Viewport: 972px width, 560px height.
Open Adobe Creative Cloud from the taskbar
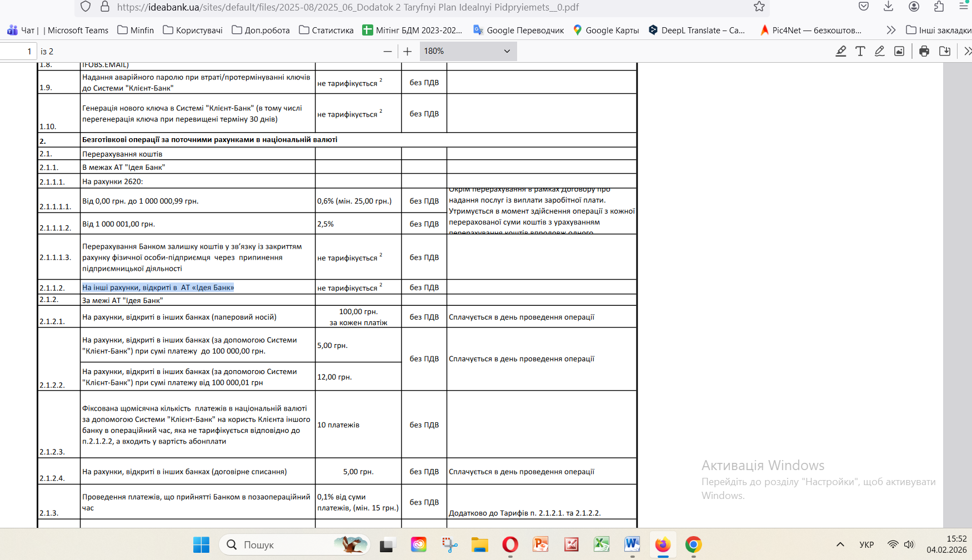coord(418,545)
